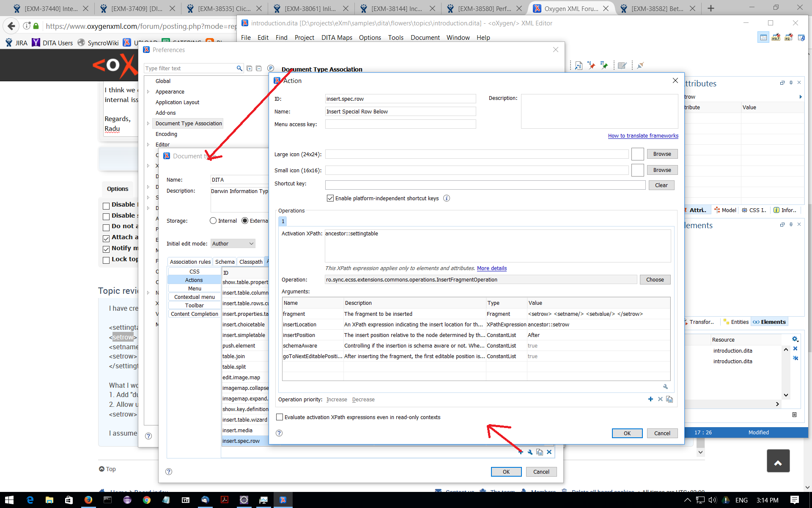Remove operation with X icon
The image size is (812, 508).
click(x=660, y=399)
